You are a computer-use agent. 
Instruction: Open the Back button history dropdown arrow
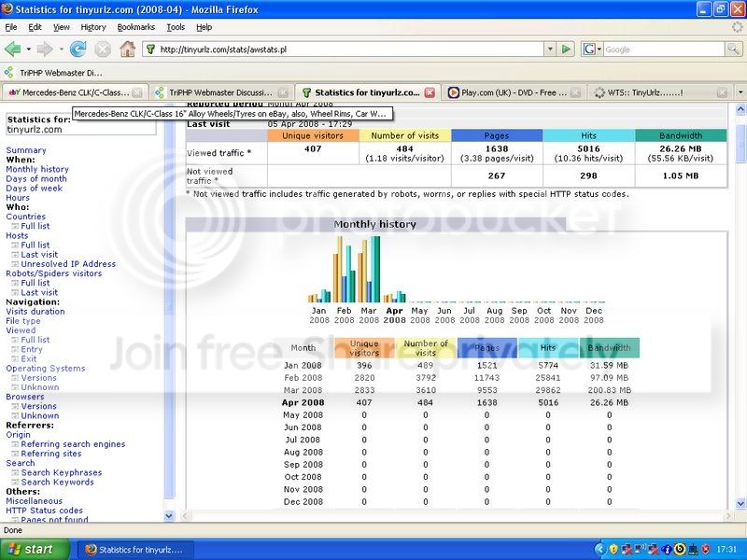point(29,49)
